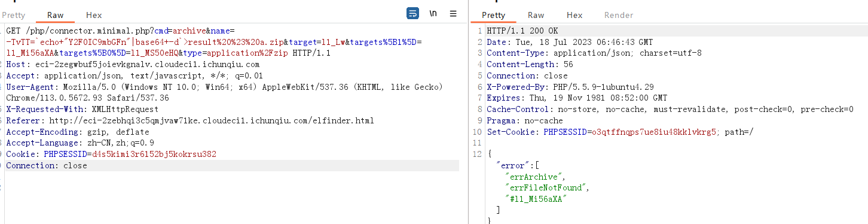
Task: Click the Cache-Control response header line
Action: pyautogui.click(x=670, y=109)
